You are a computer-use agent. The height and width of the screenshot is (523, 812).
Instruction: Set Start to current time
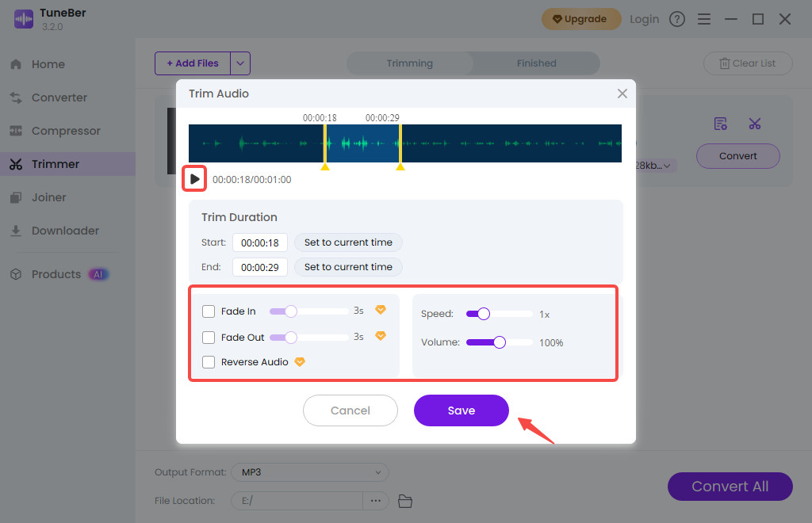point(348,242)
